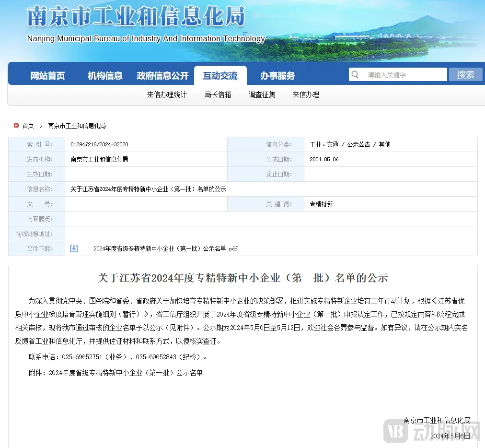Open 局长信箱 submenu item
This screenshot has width=485, height=448.
coord(218,95)
